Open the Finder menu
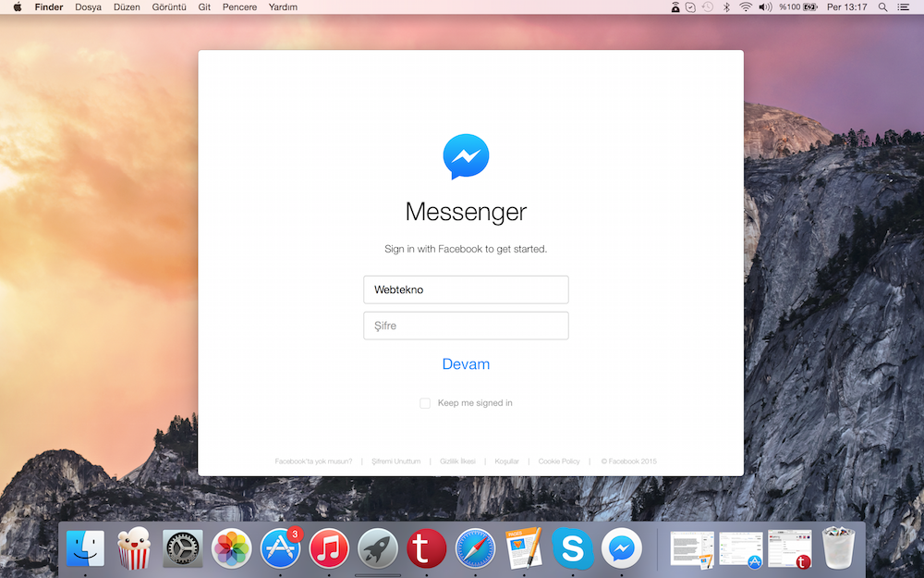Viewport: 924px width, 578px height. (x=49, y=7)
